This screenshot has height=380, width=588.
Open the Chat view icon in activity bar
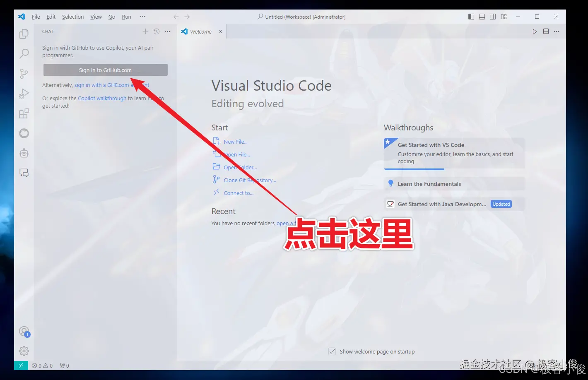click(x=24, y=173)
